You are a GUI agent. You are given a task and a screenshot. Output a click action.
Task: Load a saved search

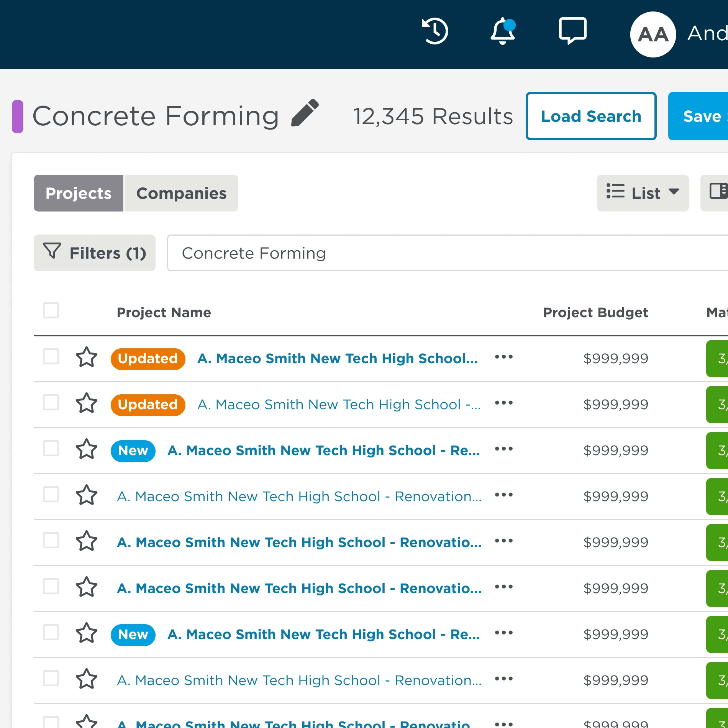tap(591, 116)
